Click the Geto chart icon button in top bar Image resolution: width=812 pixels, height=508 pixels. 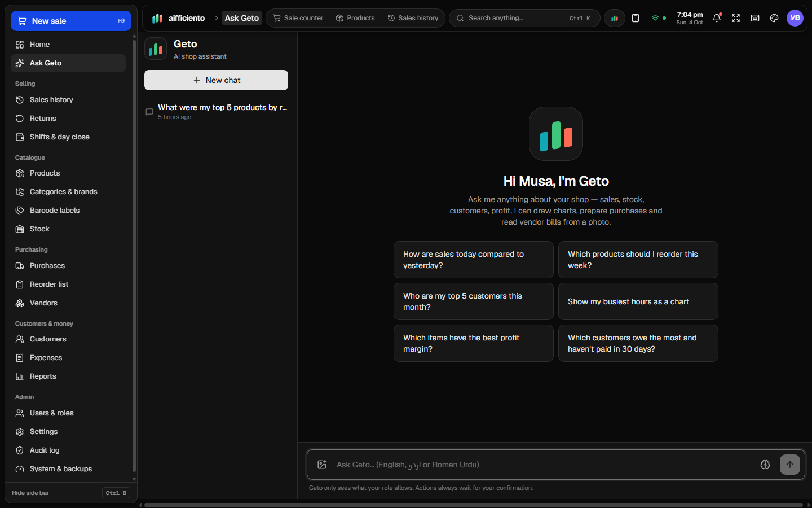pos(615,18)
